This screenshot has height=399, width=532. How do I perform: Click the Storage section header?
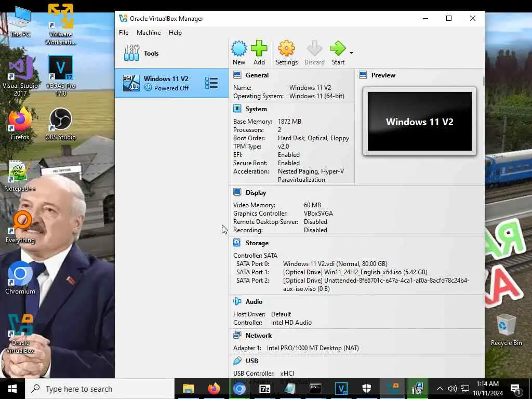(x=257, y=243)
